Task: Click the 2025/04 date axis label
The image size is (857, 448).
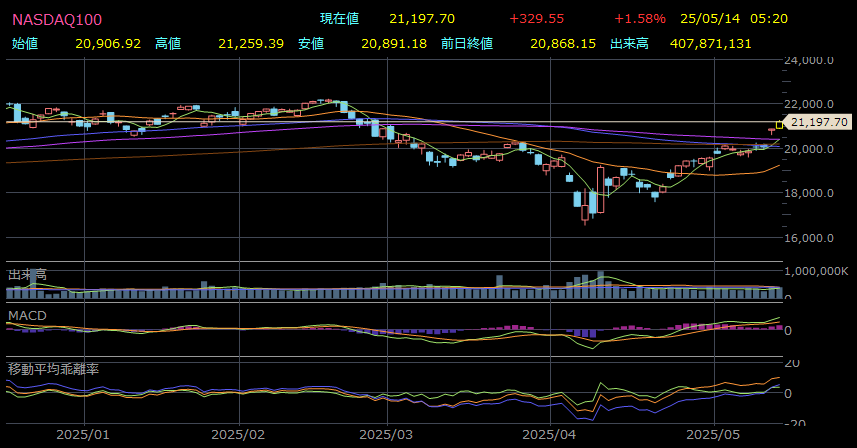Action: (x=549, y=435)
